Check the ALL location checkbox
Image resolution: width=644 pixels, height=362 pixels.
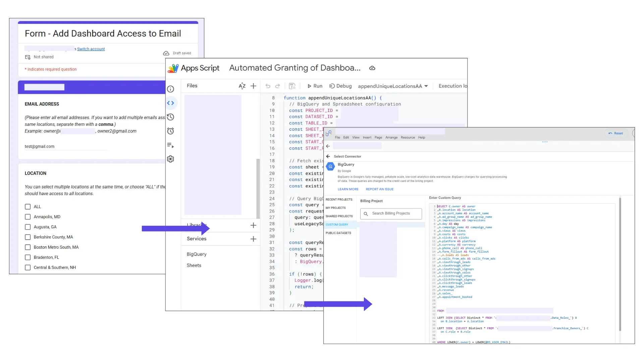[28, 207]
